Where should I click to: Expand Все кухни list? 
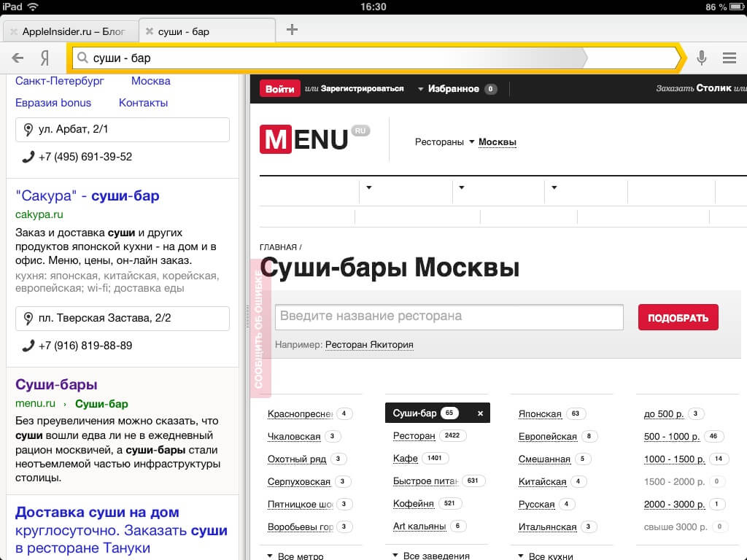point(546,556)
